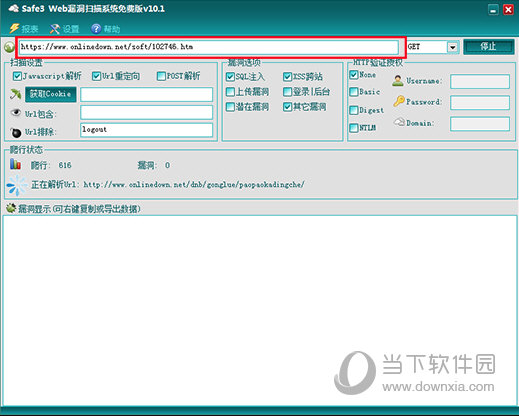Minimize the Safe3 scanner window
519x416 pixels.
[493, 10]
